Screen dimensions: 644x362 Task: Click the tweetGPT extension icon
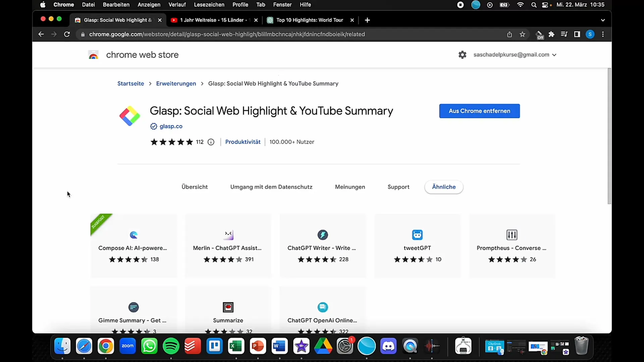[x=417, y=235]
